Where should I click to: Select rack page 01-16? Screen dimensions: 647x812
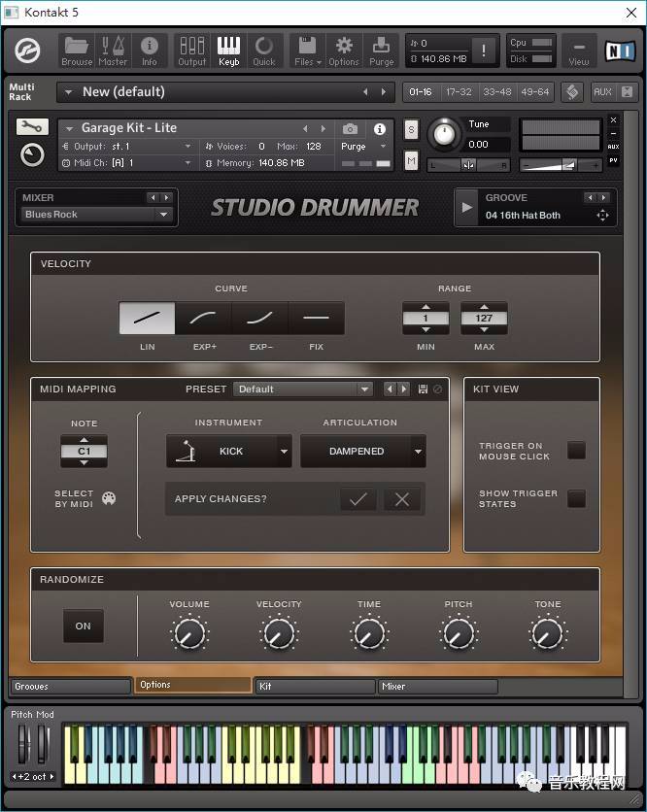[421, 92]
